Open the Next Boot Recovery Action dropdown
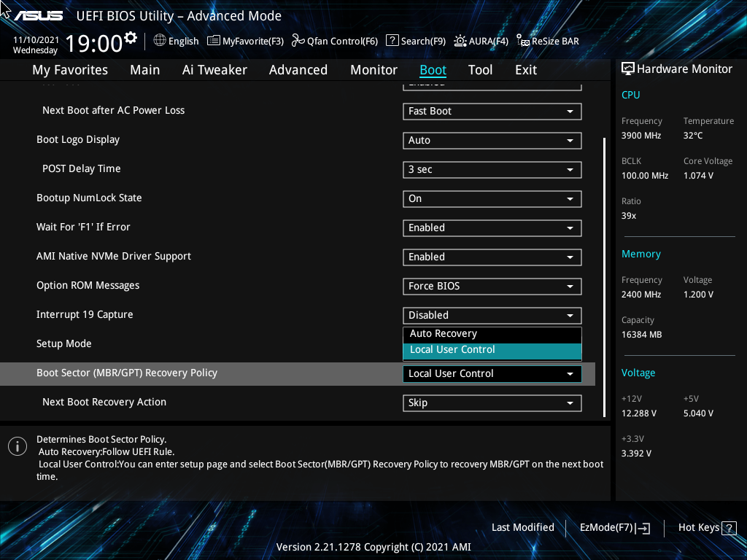Screen dimensions: 747x560 coord(492,402)
